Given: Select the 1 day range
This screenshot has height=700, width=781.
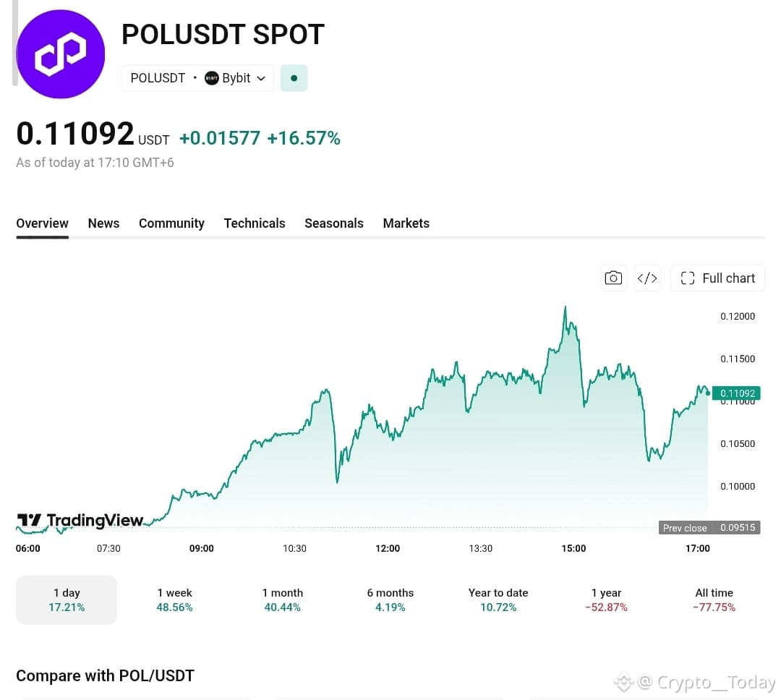Looking at the screenshot, I should tap(67, 600).
